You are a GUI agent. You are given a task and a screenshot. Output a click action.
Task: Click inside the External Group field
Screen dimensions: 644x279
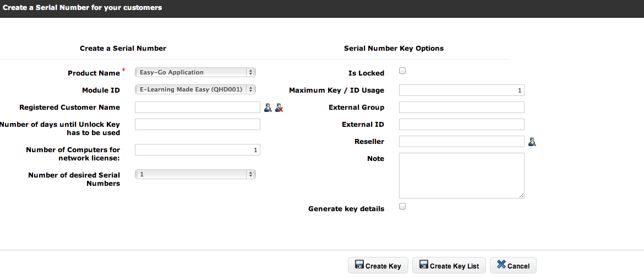click(461, 108)
